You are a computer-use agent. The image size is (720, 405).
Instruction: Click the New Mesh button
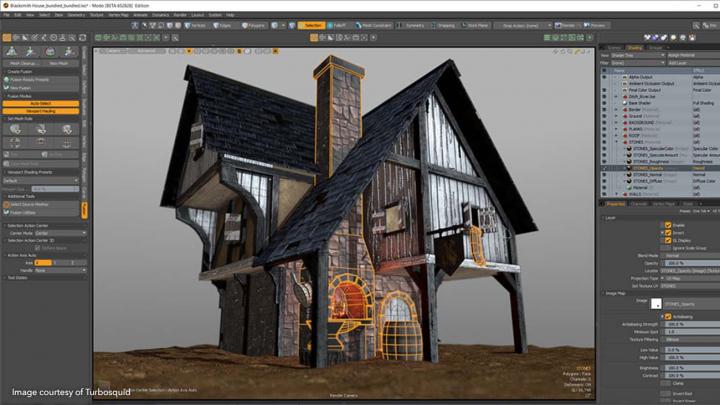pyautogui.click(x=59, y=63)
